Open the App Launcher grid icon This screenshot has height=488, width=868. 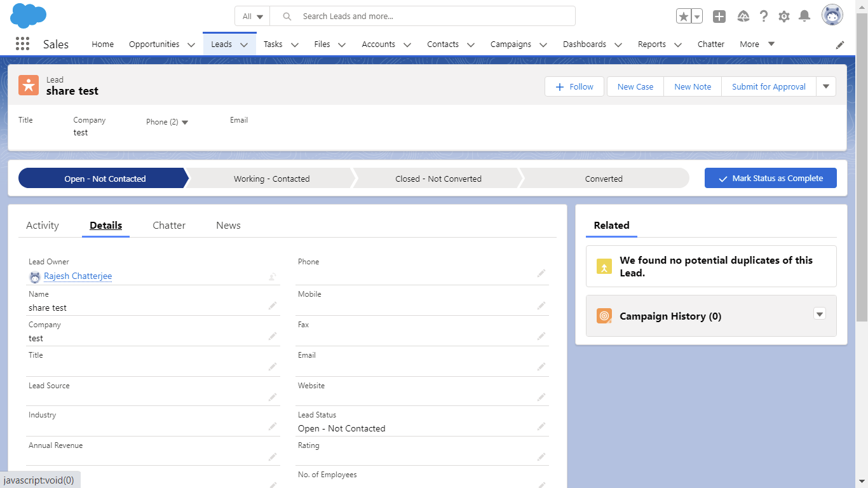pyautogui.click(x=22, y=44)
